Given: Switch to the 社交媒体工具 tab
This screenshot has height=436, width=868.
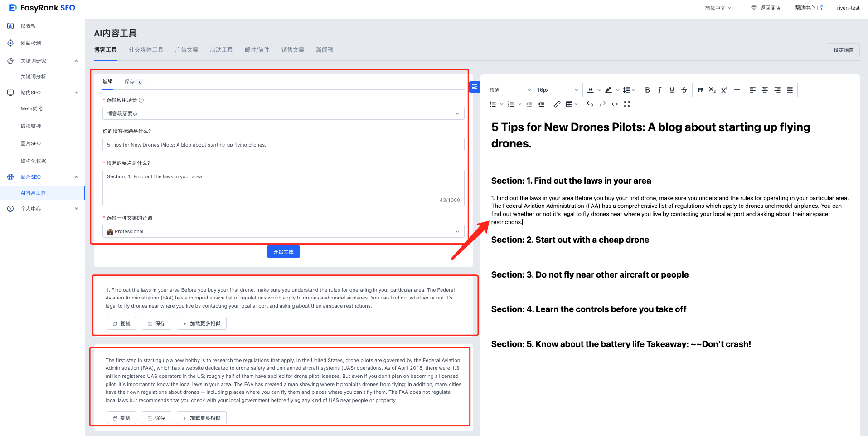Looking at the screenshot, I should [146, 50].
